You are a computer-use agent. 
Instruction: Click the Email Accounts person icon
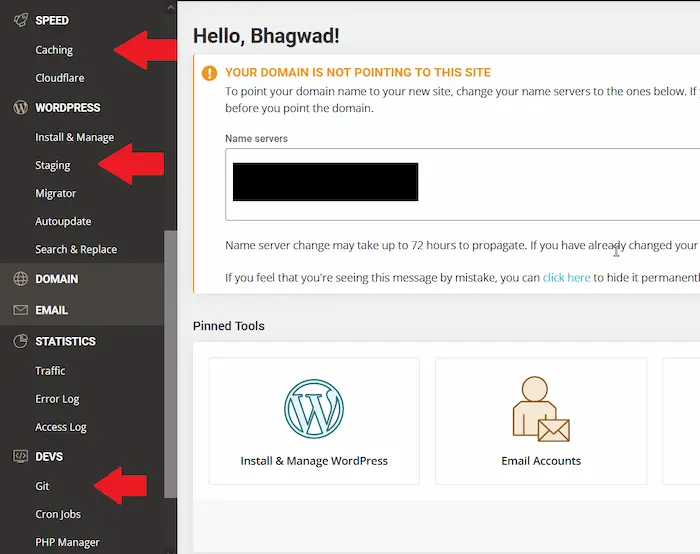pos(541,409)
